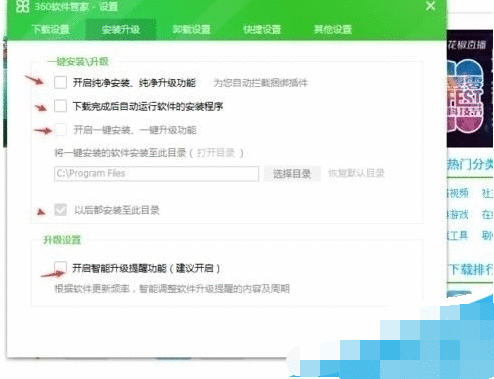Open the 其他设置 tab
This screenshot has height=379, width=494.
tap(333, 29)
